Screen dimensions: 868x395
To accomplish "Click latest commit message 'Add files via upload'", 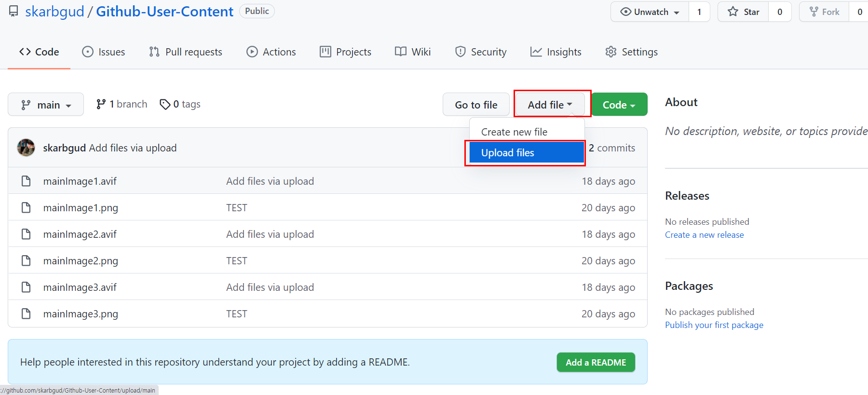I will click(133, 148).
